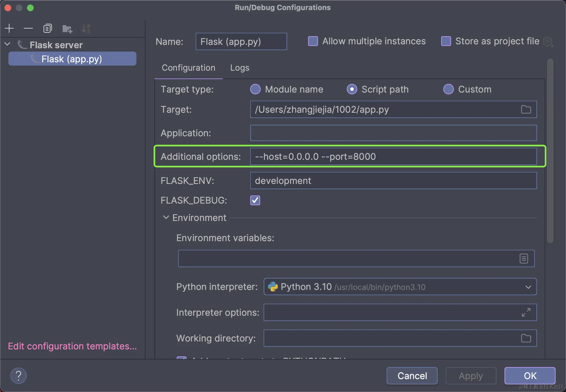
Task: Select the Module name radio button
Action: click(x=255, y=89)
